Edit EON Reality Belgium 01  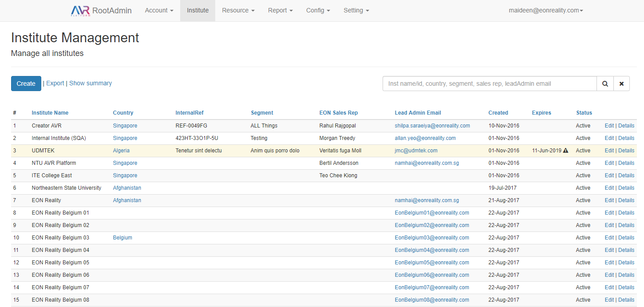pyautogui.click(x=609, y=213)
